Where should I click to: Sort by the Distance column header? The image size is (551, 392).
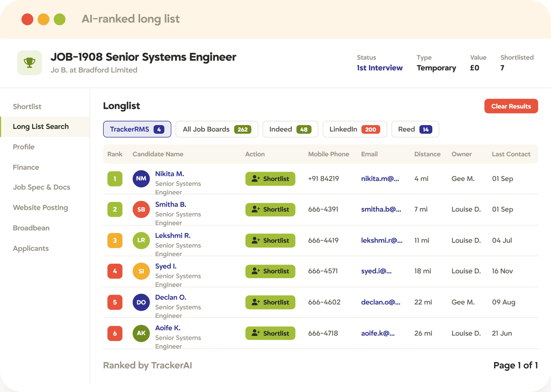pos(427,154)
